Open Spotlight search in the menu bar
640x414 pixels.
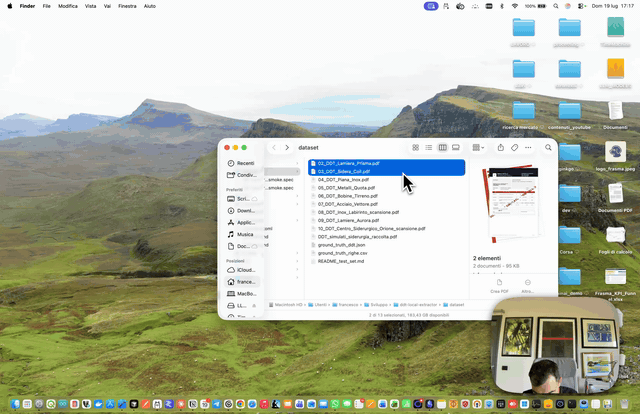point(556,6)
